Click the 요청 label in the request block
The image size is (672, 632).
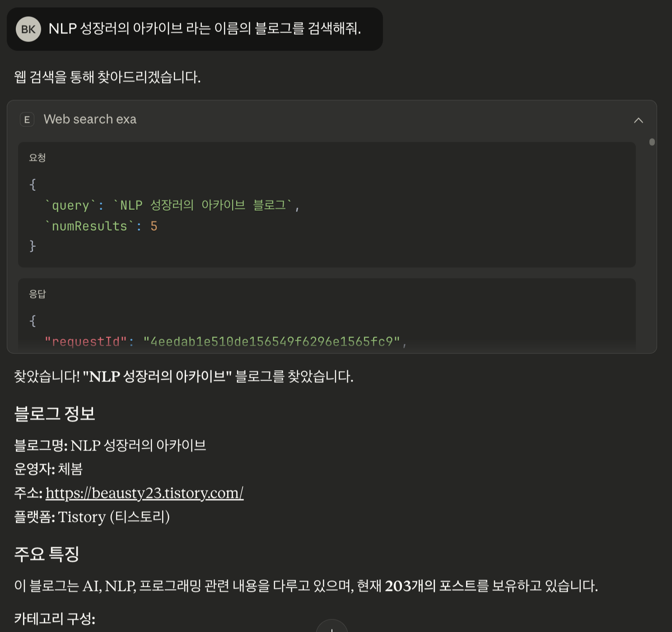pyautogui.click(x=37, y=158)
